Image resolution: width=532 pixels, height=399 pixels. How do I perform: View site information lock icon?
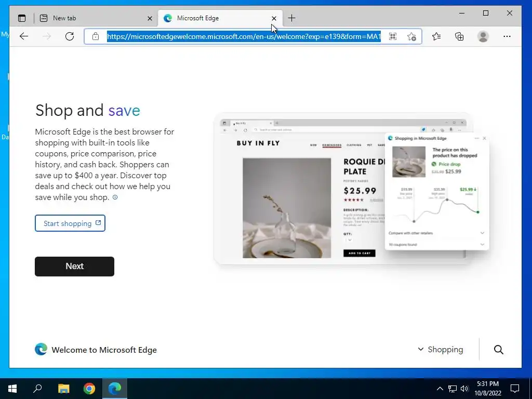coord(96,36)
